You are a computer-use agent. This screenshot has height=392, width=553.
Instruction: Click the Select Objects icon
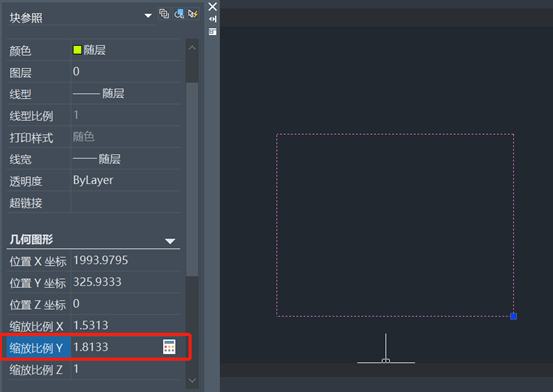coord(179,14)
